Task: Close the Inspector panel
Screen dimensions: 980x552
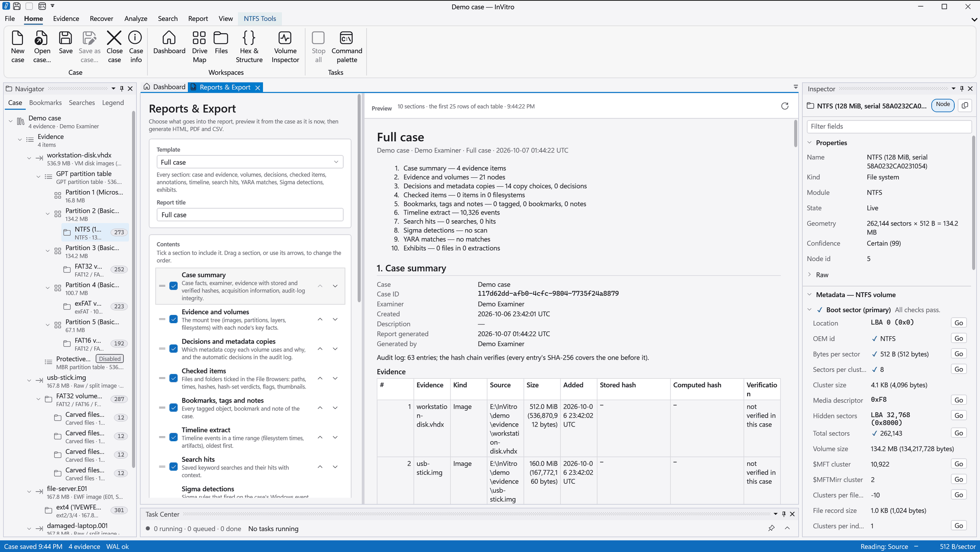Action: (970, 89)
